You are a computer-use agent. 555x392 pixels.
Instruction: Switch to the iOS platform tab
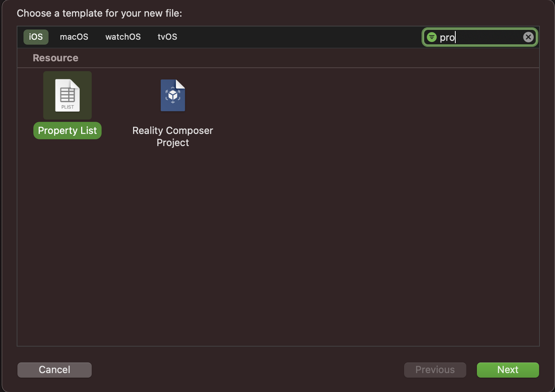coord(36,37)
